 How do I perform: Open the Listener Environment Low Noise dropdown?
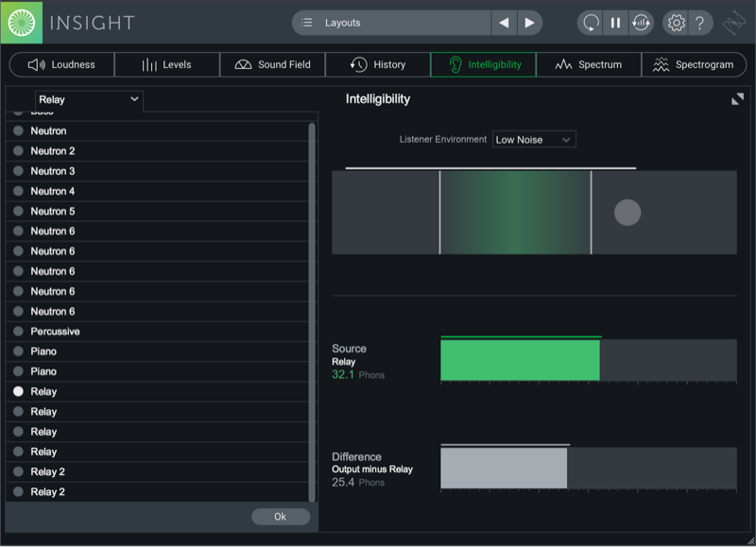(534, 140)
